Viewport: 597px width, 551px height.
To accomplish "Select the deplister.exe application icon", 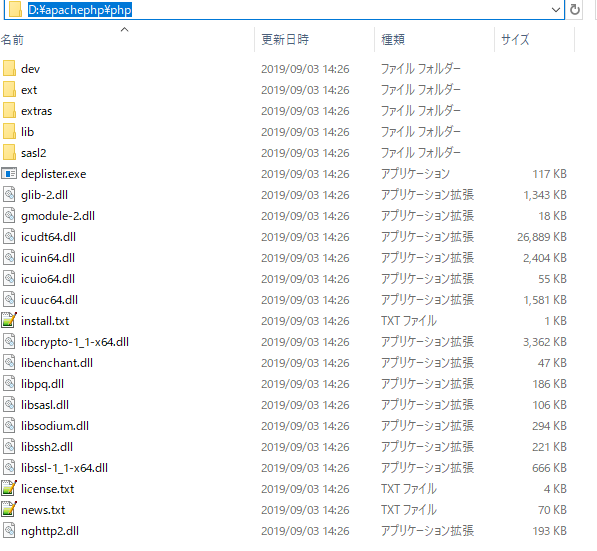I will pyautogui.click(x=9, y=174).
